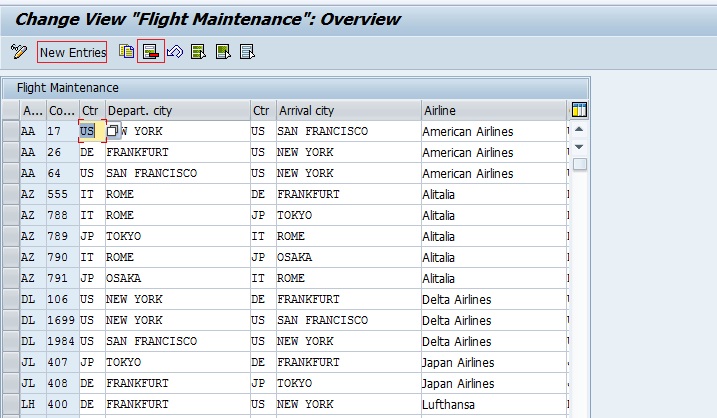Open search help next to US field

point(113,131)
